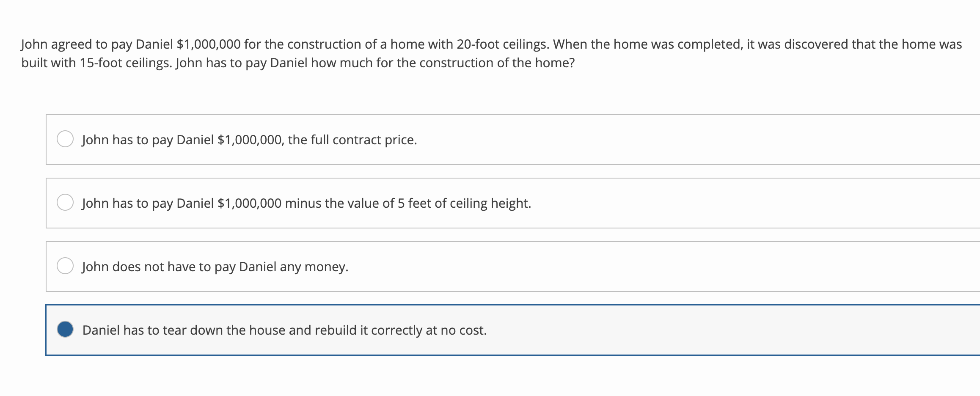The image size is (980, 396).
Task: Click the text "rebuild it correctly at no cost"
Action: [x=400, y=330]
